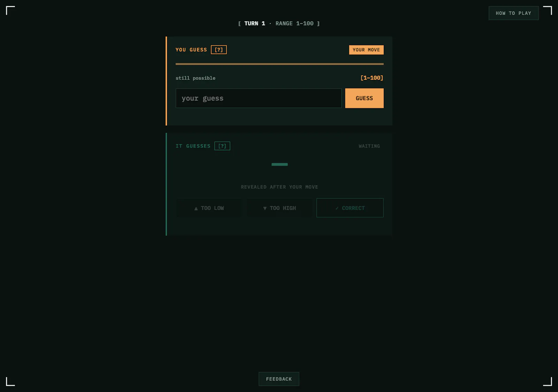Screen dimensions: 558x392
Task: Select the Too Low response
Action: (209, 208)
